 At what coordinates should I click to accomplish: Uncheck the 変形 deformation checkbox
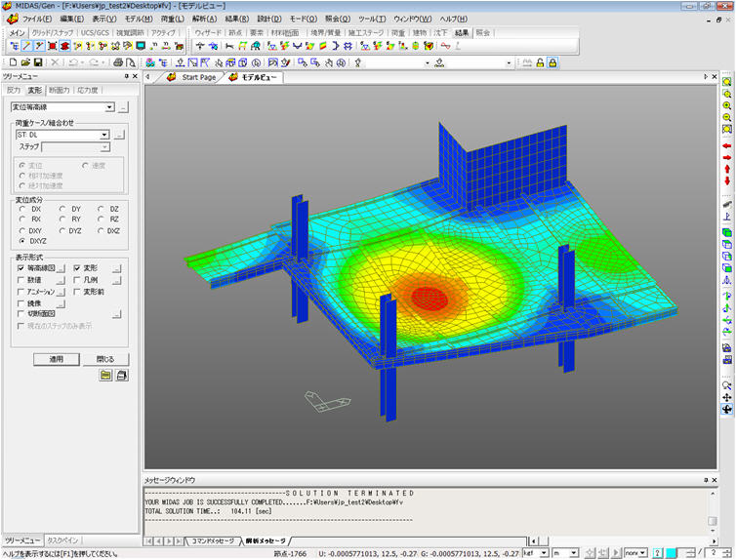pos(76,268)
